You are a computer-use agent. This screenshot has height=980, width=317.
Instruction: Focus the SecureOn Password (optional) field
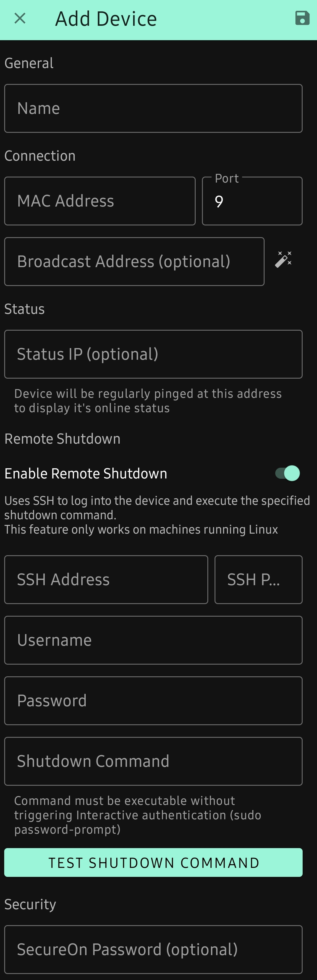153,949
